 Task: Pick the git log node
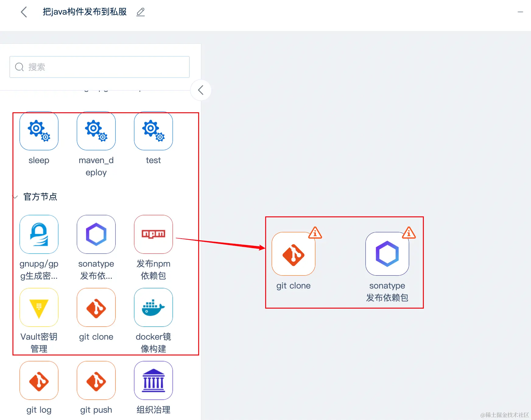coord(39,380)
